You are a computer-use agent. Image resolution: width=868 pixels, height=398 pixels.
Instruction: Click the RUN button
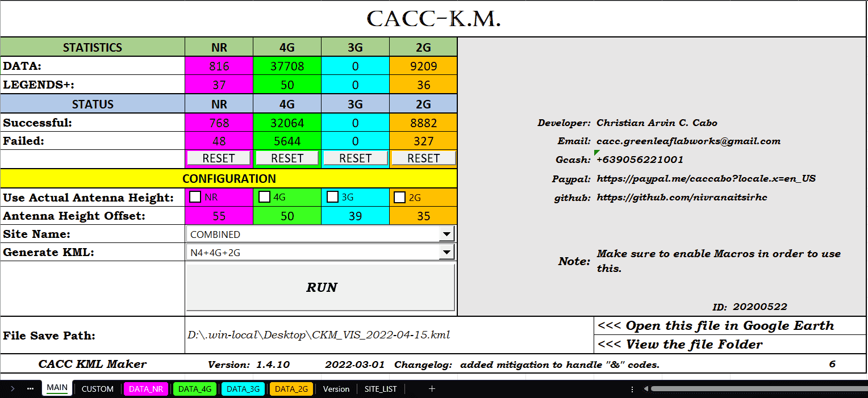(320, 288)
